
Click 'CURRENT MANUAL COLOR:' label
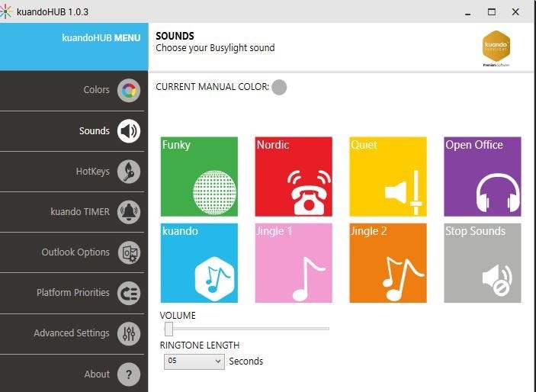(x=213, y=87)
